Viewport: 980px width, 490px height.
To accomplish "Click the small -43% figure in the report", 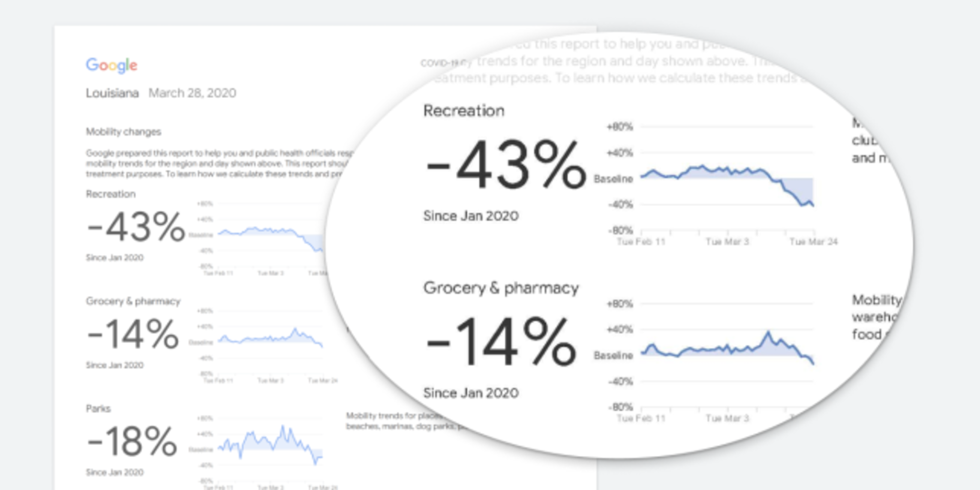I will pyautogui.click(x=136, y=227).
